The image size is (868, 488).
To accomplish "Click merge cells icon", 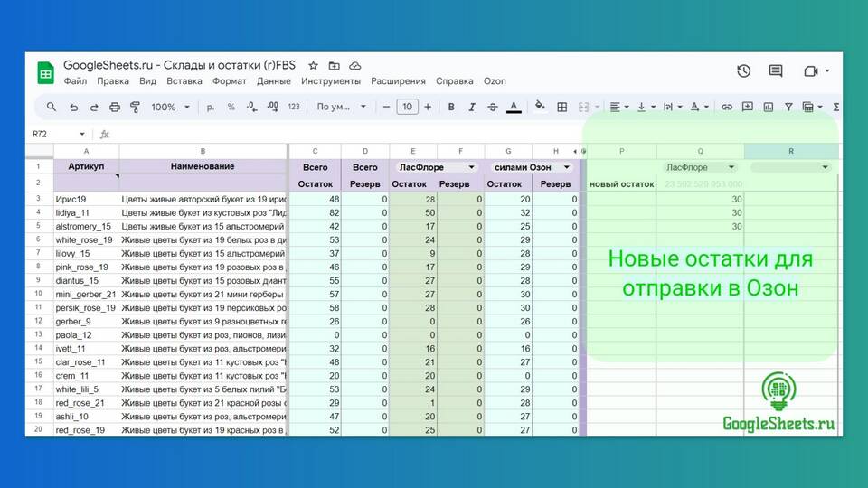I will [x=583, y=107].
